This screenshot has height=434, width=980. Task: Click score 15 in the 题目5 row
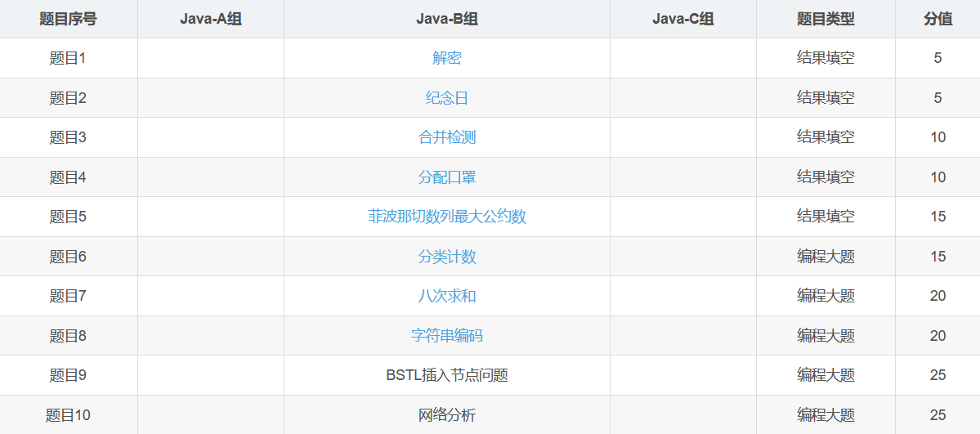click(x=937, y=217)
